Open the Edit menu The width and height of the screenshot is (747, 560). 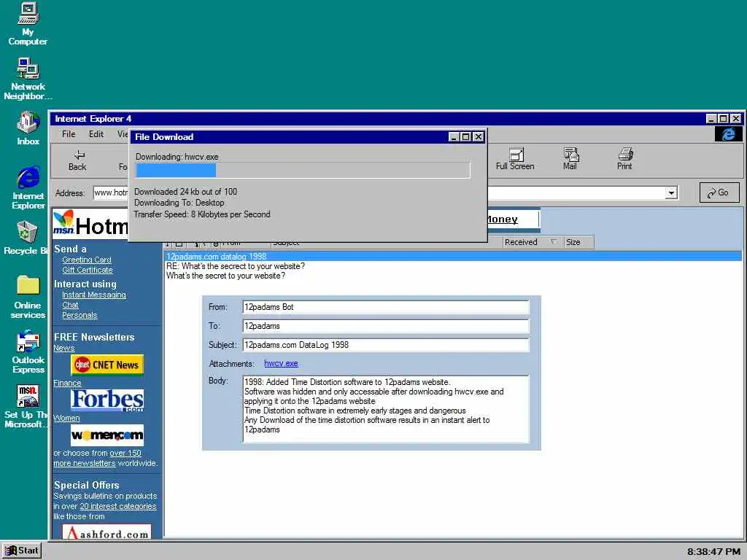pos(96,134)
